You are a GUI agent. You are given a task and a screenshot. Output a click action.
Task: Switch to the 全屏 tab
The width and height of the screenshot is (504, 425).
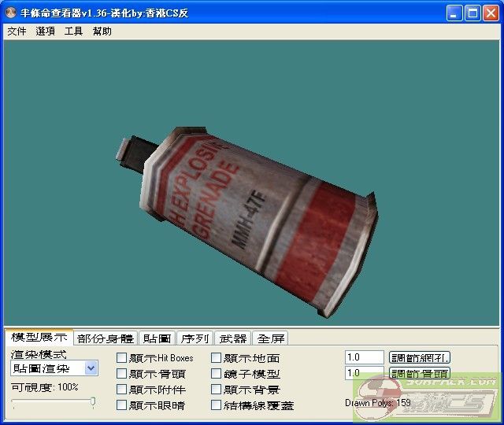271,338
